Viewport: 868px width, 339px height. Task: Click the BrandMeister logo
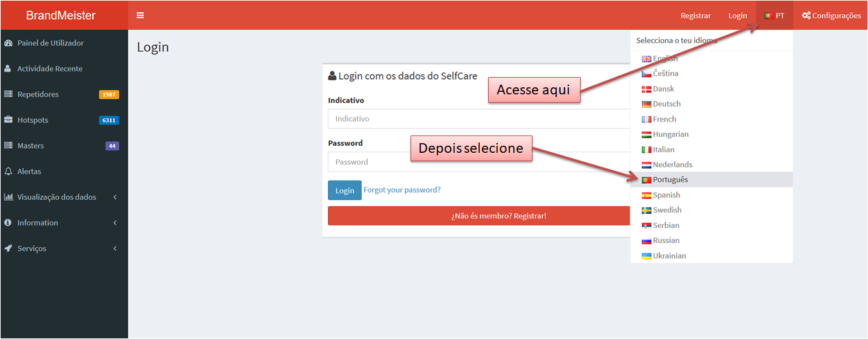(61, 15)
